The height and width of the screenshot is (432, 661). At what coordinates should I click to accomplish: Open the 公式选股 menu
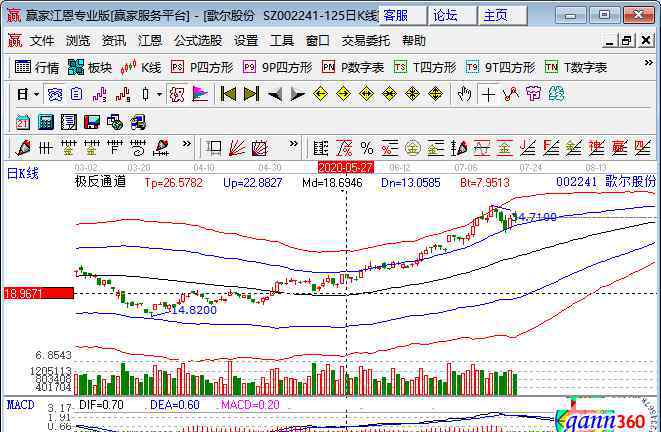[x=197, y=40]
